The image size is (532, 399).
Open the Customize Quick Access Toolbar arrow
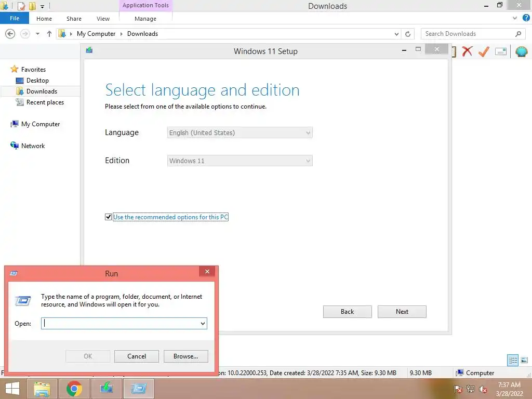pyautogui.click(x=42, y=6)
